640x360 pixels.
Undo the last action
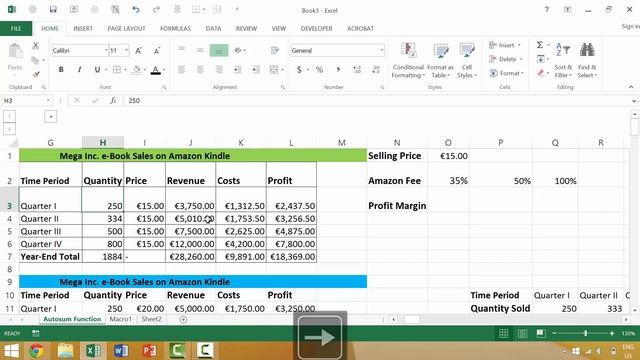click(x=136, y=9)
